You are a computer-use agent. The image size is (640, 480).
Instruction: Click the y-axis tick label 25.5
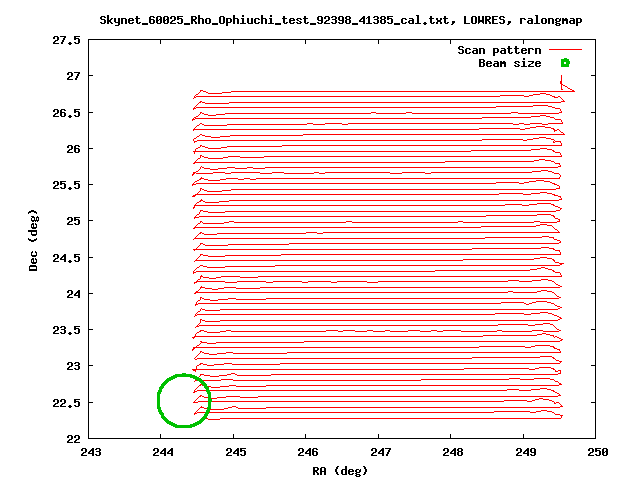(x=66, y=185)
